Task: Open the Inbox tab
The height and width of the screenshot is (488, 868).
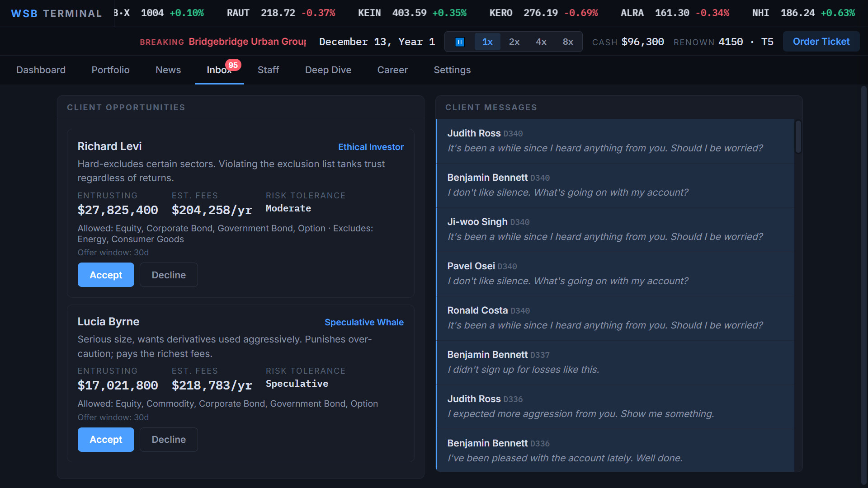Action: 219,70
